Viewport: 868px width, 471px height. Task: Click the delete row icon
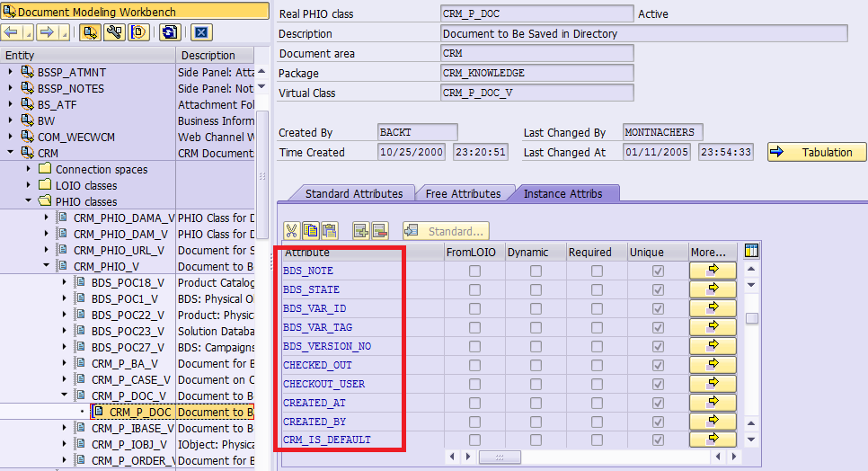pyautogui.click(x=380, y=231)
